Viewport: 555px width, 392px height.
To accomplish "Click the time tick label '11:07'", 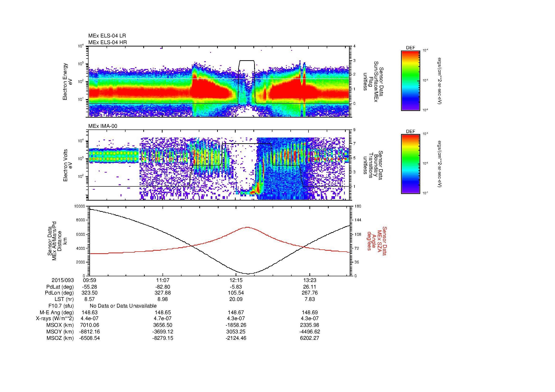I will coord(163,280).
